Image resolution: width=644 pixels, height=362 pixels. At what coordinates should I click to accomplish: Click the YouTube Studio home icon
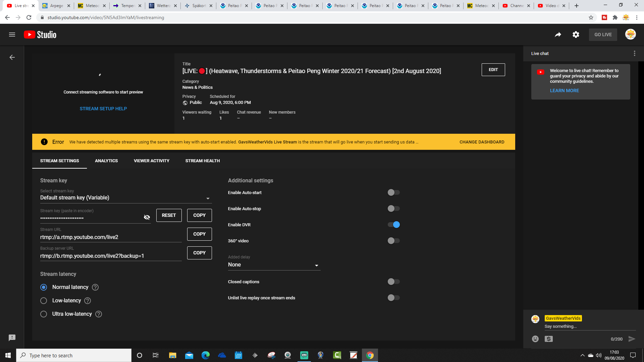40,35
